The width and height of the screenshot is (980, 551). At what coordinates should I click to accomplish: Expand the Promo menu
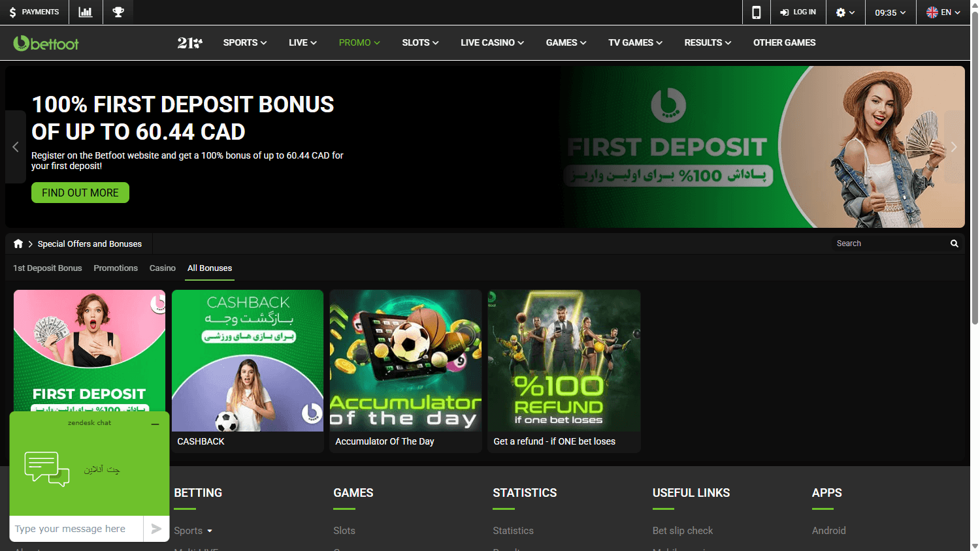tap(359, 42)
